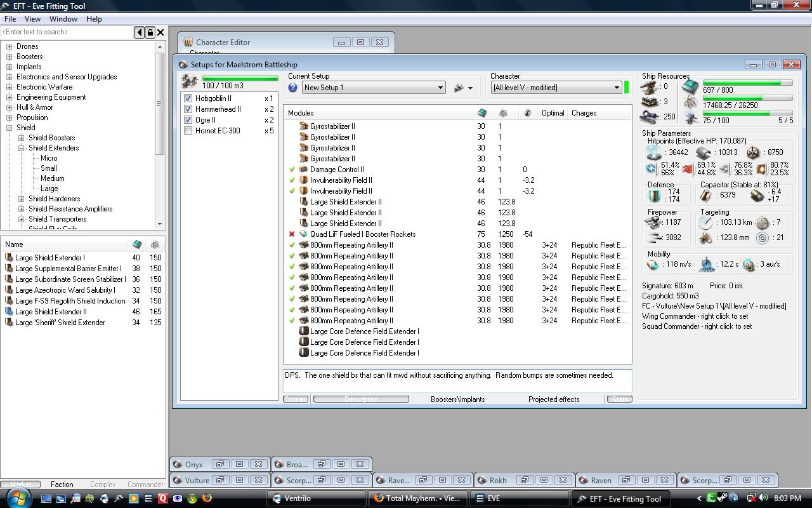Viewport: 812px width, 508px height.
Task: Uncheck the Hobgoblin II drone checkbox
Action: click(188, 98)
